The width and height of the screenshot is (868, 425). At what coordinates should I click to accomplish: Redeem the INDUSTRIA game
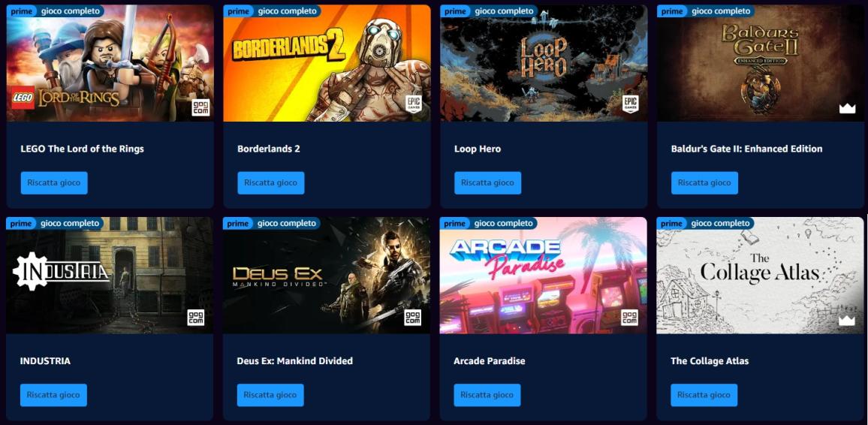[54, 395]
